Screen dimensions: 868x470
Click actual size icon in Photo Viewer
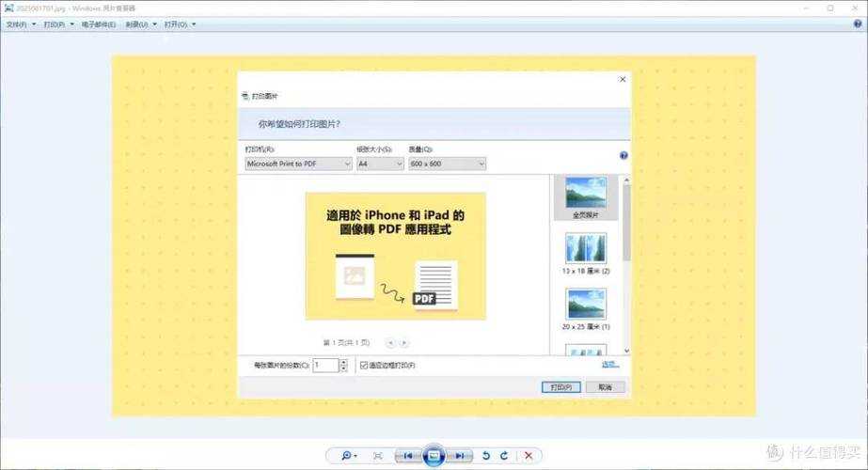click(377, 456)
